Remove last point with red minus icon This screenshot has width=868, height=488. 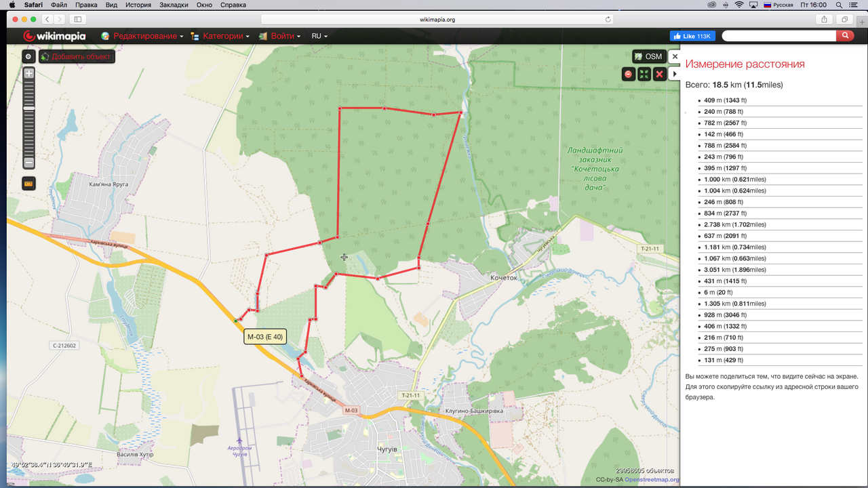pos(629,74)
